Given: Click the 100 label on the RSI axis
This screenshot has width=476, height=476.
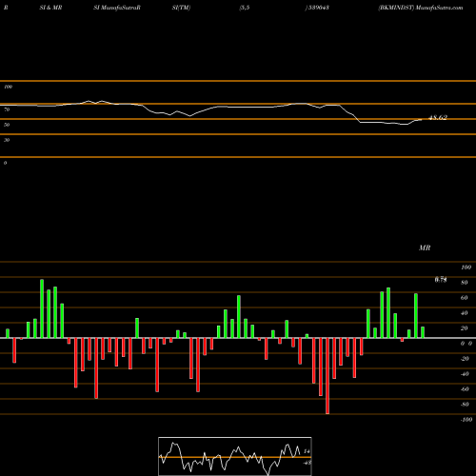Looking at the screenshot, I should point(8,87).
